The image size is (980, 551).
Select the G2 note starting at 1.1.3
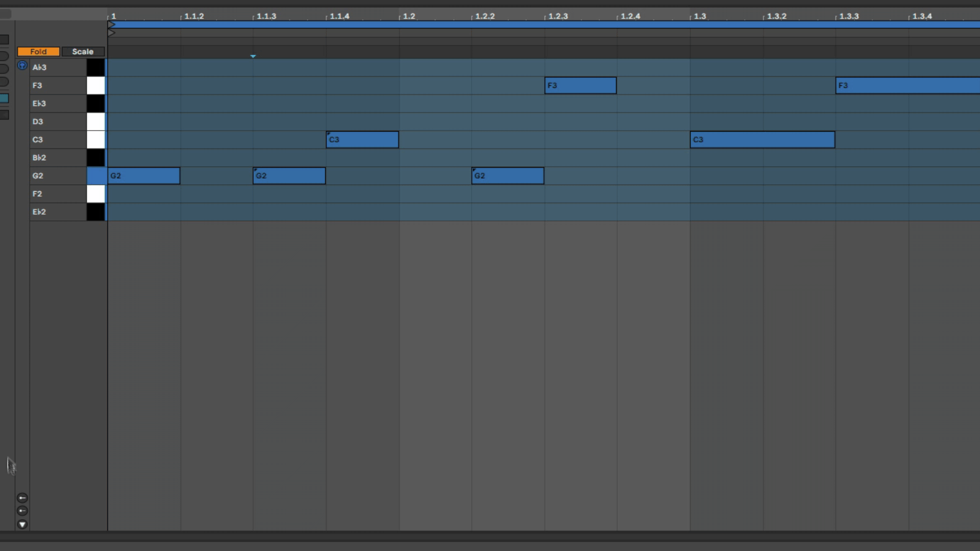click(289, 176)
